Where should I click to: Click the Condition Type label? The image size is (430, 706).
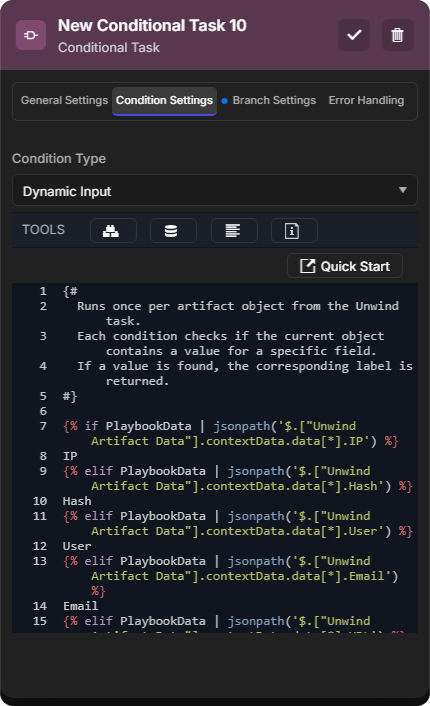pyautogui.click(x=59, y=158)
